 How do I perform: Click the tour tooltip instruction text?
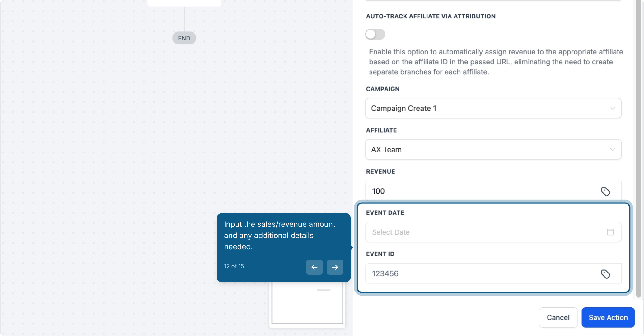point(279,236)
